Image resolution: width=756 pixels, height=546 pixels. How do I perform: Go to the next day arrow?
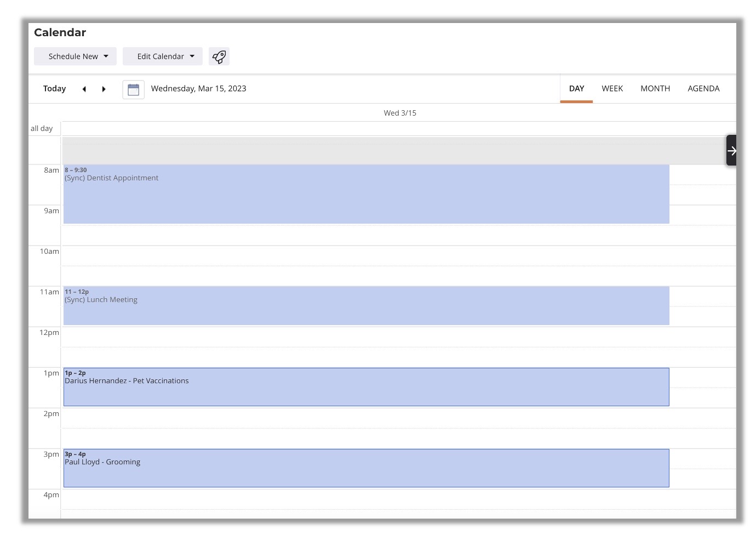[x=104, y=89]
